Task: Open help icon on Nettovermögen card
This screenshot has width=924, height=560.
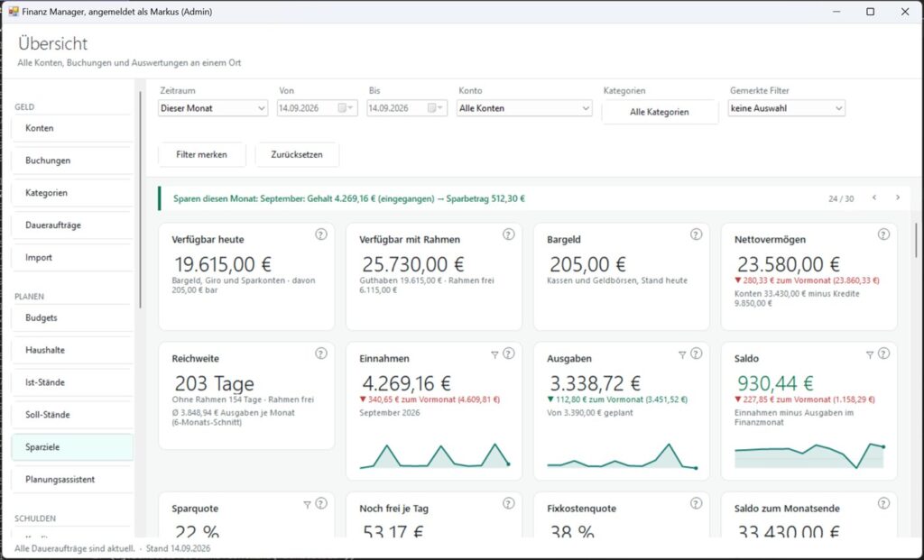Action: (883, 234)
